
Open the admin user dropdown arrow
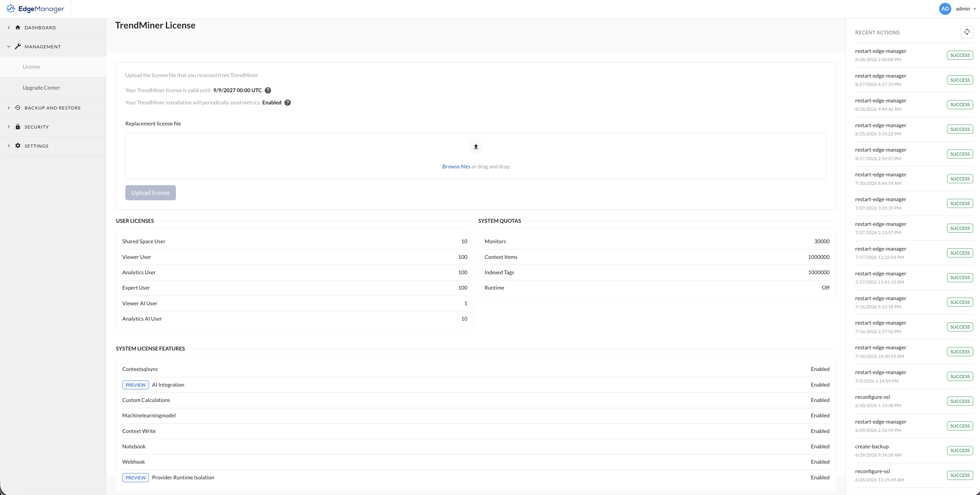click(x=974, y=9)
